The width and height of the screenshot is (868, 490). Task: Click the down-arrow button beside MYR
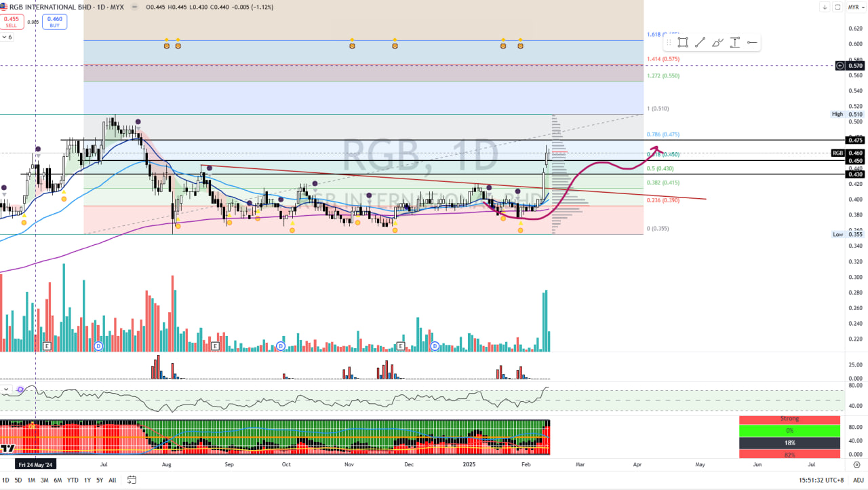(x=825, y=7)
